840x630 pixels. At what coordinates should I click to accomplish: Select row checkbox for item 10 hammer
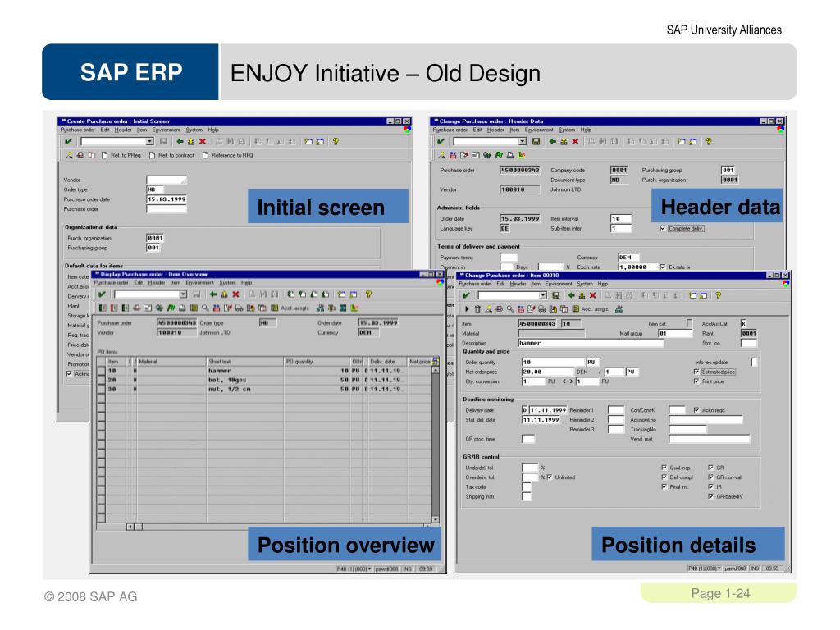[x=101, y=371]
